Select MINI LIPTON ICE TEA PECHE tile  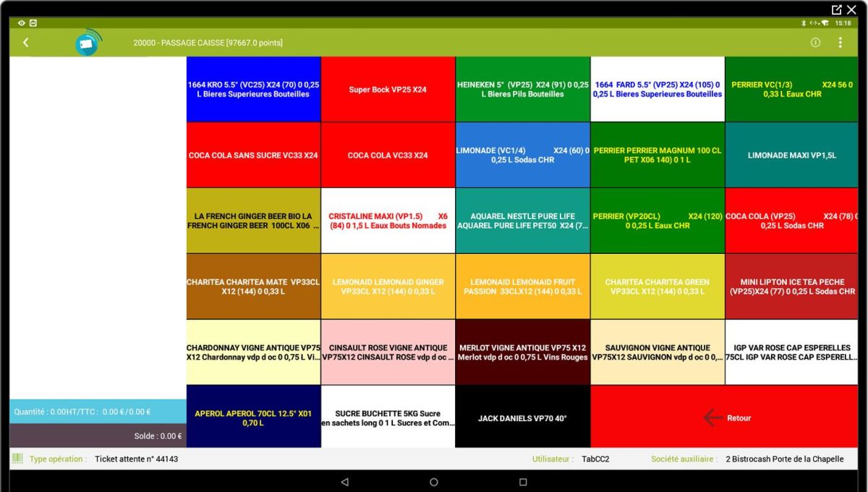(x=791, y=287)
